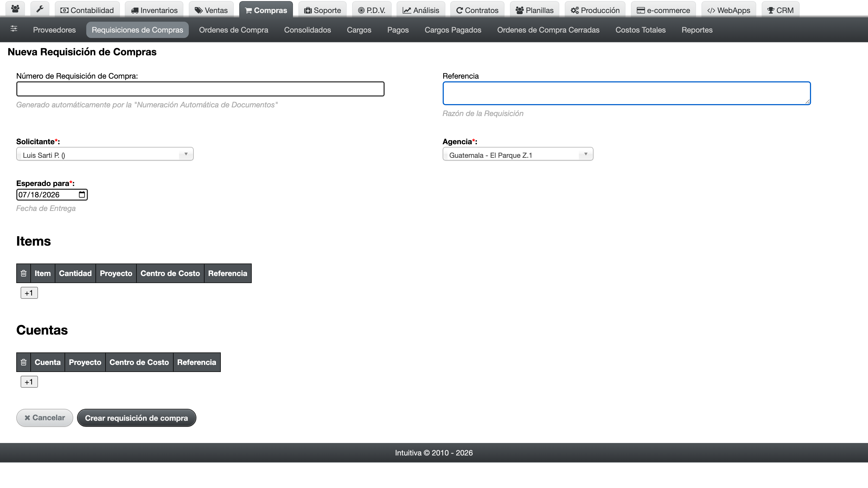Click Referencia header in Cuentas table
Screen dimensions: 868x488
click(x=197, y=362)
